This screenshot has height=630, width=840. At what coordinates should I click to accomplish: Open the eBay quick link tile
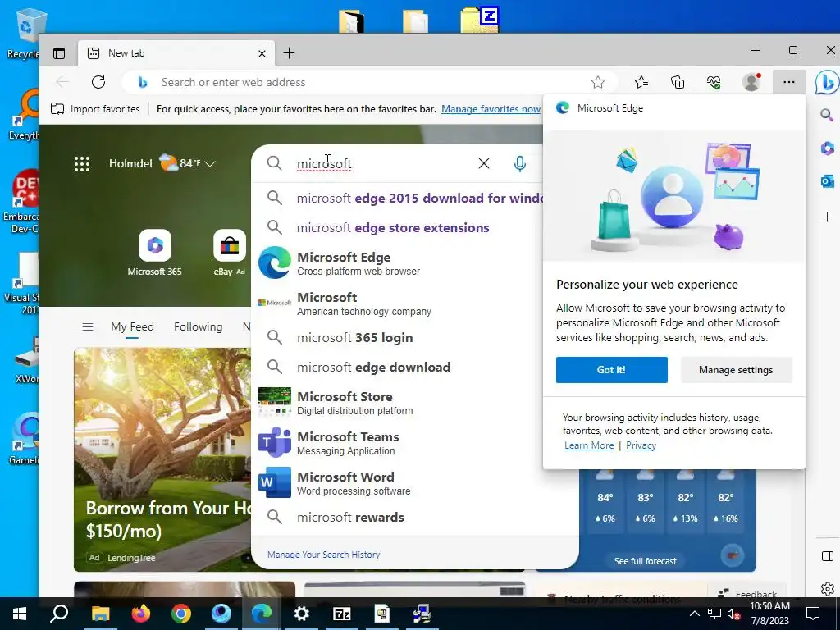click(230, 253)
